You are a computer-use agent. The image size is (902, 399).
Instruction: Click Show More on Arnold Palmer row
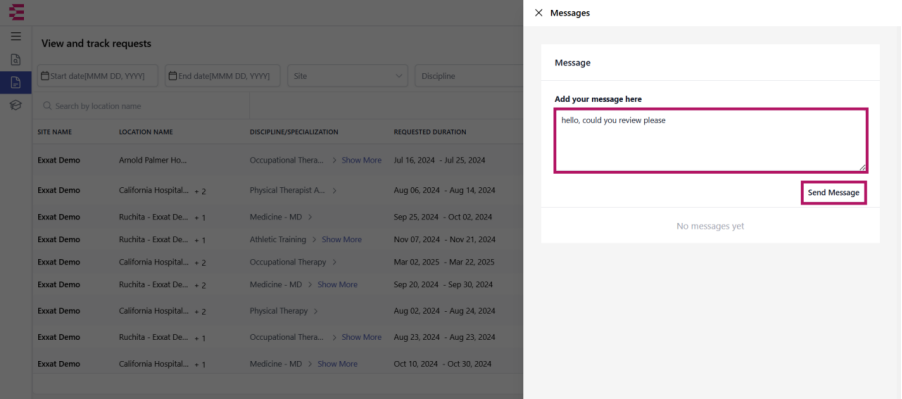tap(361, 160)
